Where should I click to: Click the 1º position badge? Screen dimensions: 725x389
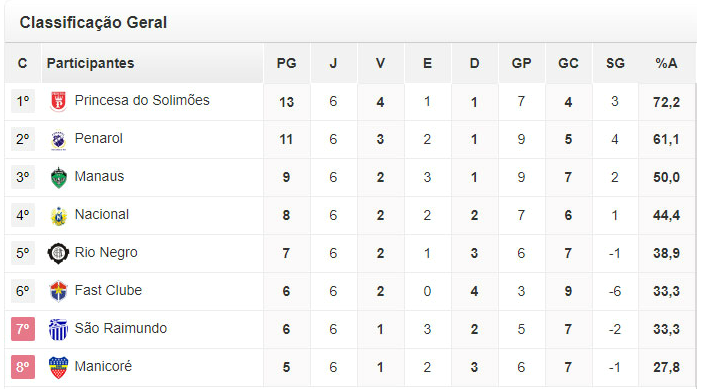tap(23, 101)
